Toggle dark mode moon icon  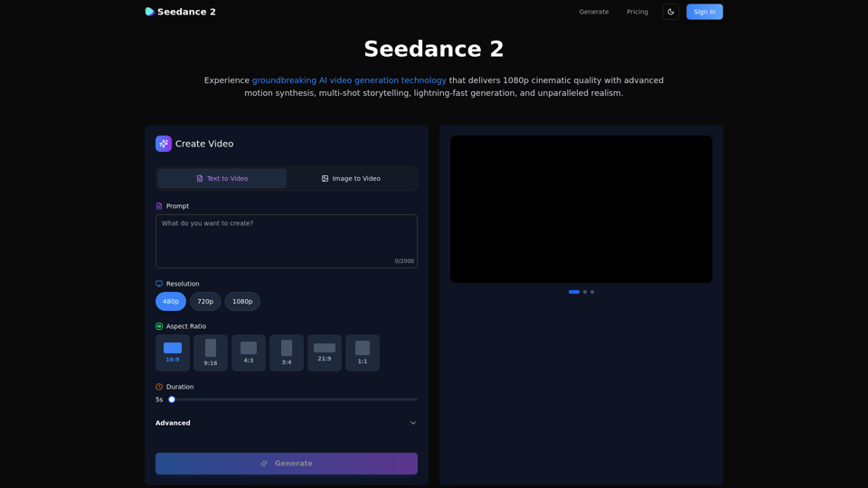click(x=670, y=12)
